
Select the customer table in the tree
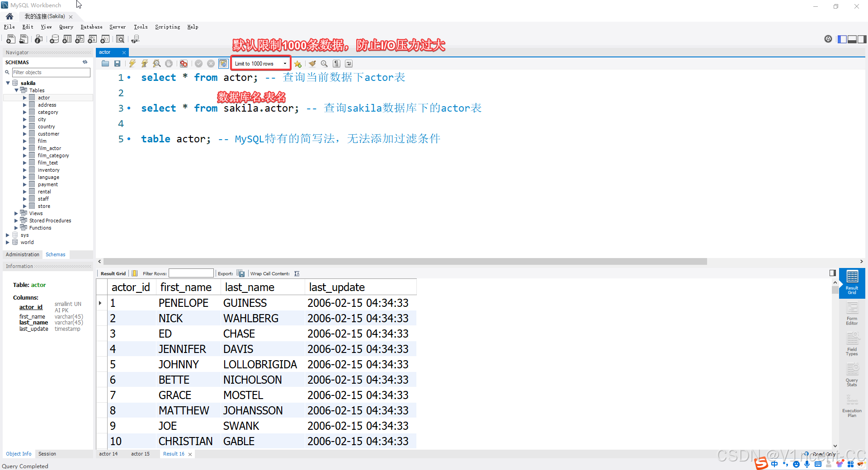[48, 134]
